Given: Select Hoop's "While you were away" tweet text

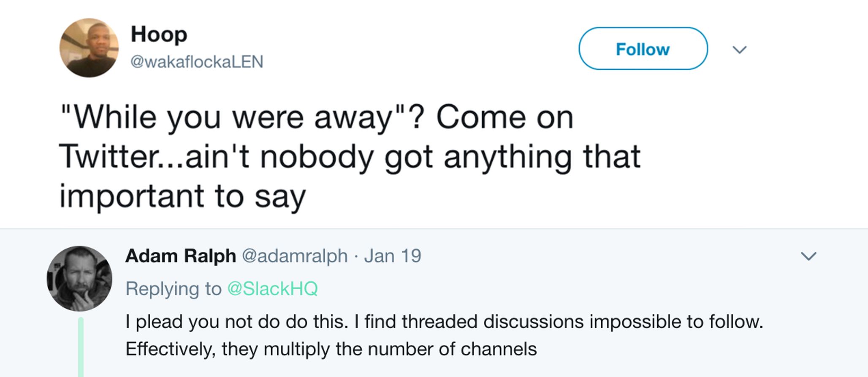Looking at the screenshot, I should 350,156.
